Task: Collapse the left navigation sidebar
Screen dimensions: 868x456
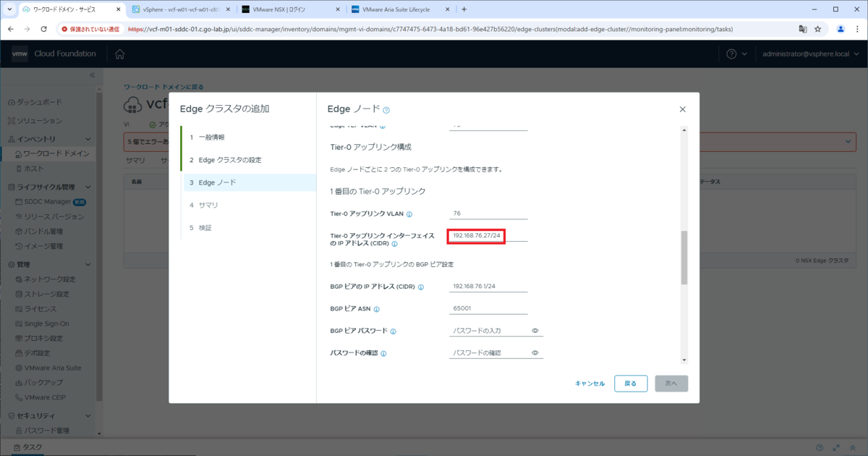Action: pos(92,75)
